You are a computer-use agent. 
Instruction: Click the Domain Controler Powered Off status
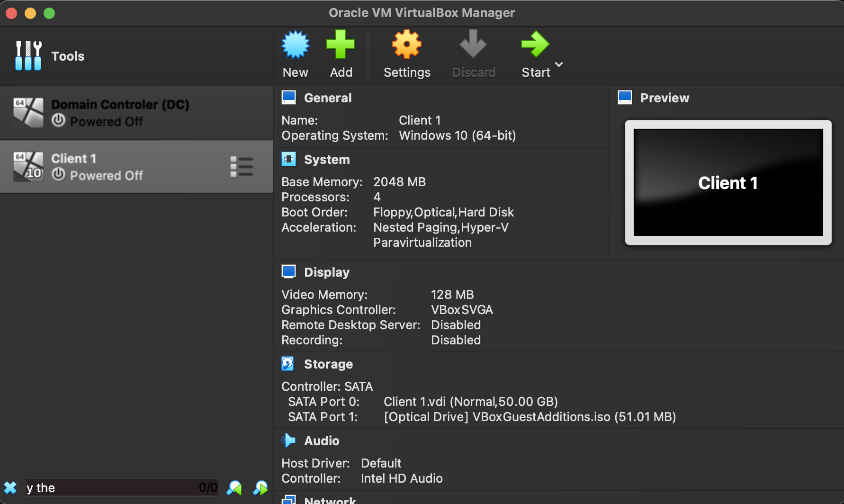106,122
